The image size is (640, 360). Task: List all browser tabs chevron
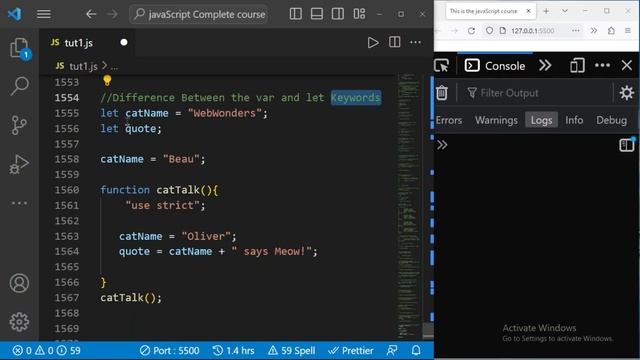565,11
